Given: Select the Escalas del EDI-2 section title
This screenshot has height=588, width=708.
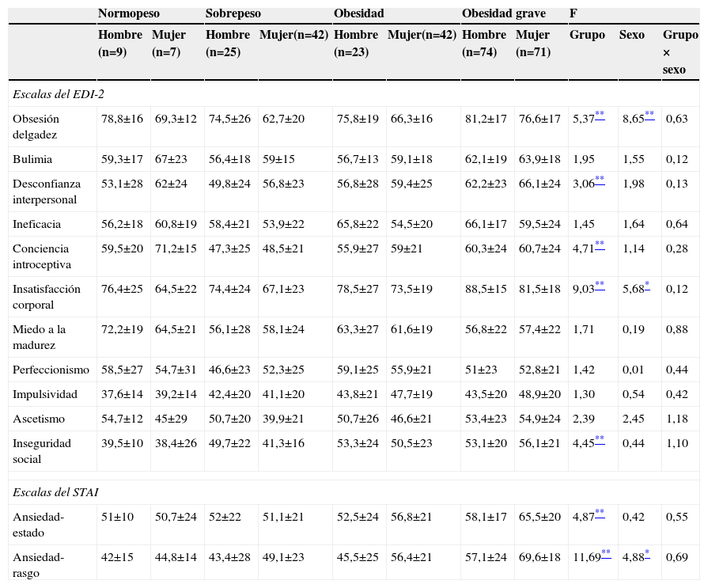Looking at the screenshot, I should coord(59,94).
